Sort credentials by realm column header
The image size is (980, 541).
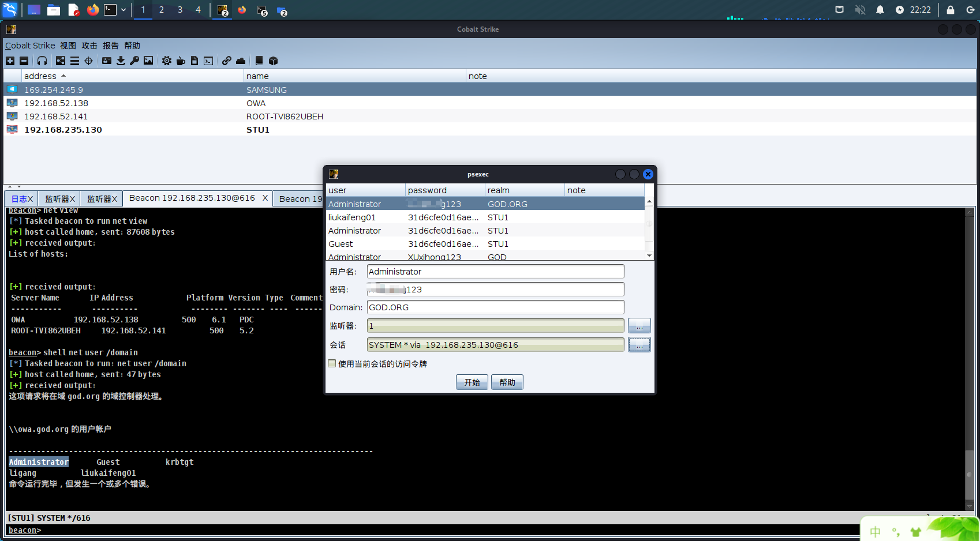[x=525, y=190]
